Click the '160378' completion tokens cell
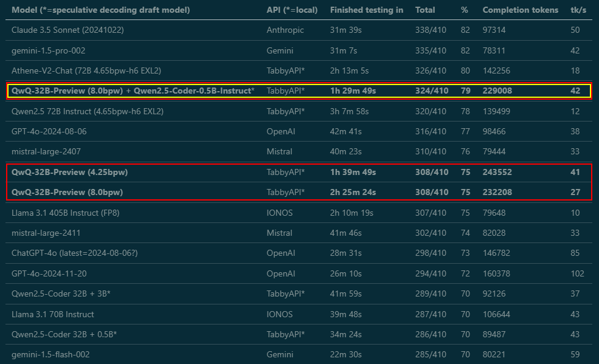The height and width of the screenshot is (364, 599). (x=496, y=274)
